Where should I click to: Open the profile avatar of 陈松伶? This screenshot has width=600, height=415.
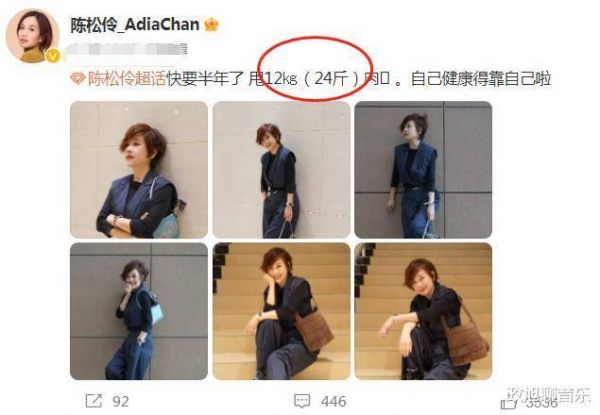(33, 36)
